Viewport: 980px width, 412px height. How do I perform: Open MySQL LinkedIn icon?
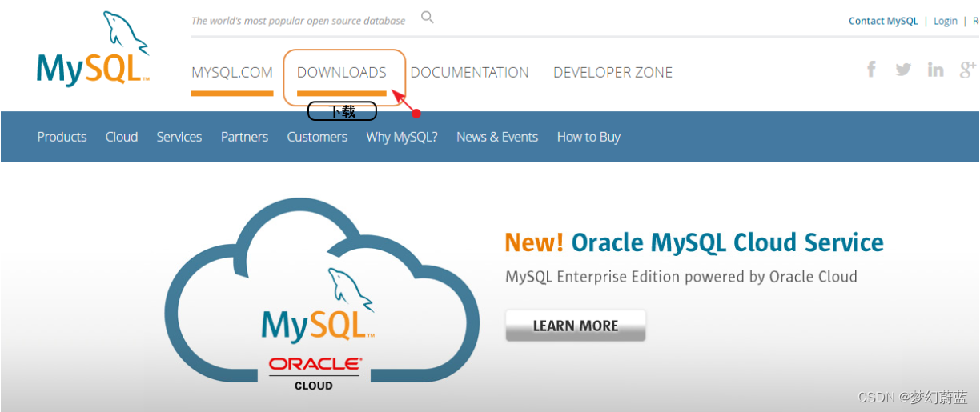(x=935, y=70)
